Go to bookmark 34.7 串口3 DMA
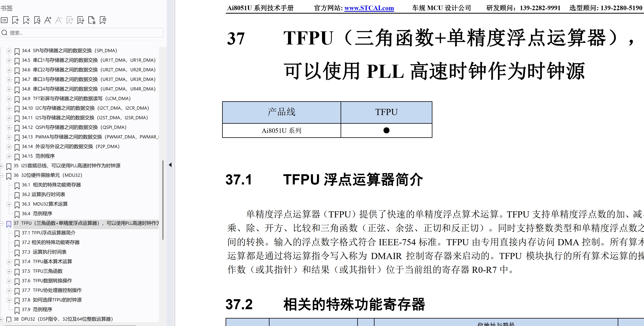The width and height of the screenshot is (644, 326). (x=89, y=79)
